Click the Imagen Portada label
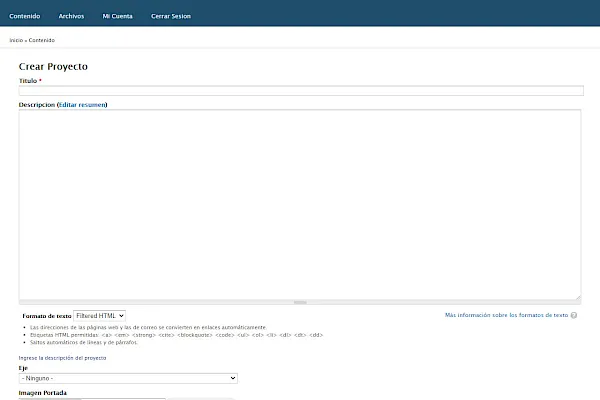Image resolution: width=600 pixels, height=400 pixels. (42, 393)
